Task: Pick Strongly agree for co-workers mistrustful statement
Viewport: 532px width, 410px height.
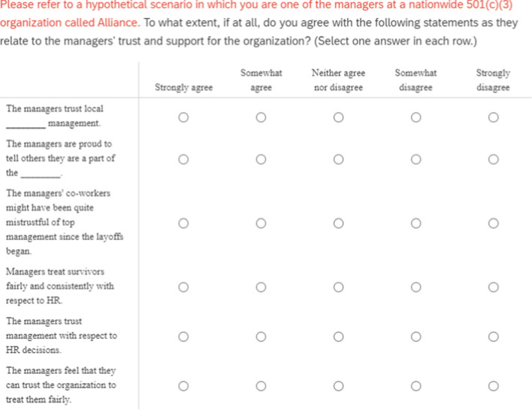Action: coord(183,223)
